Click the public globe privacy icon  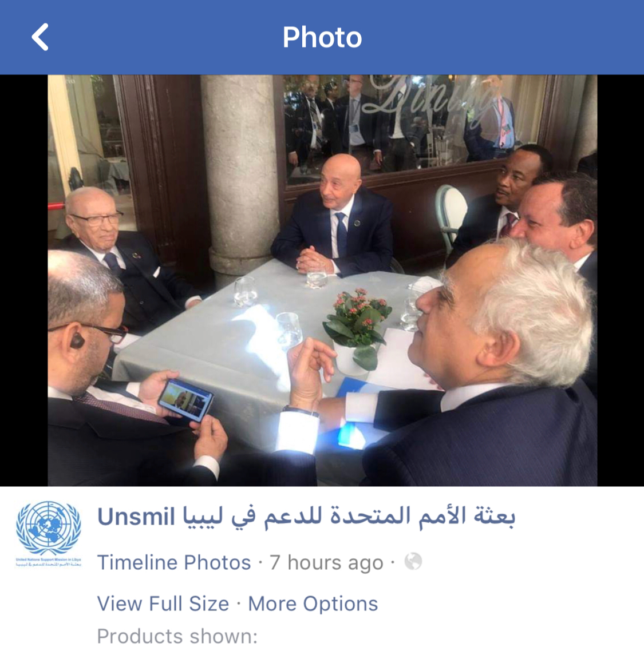coord(413,562)
